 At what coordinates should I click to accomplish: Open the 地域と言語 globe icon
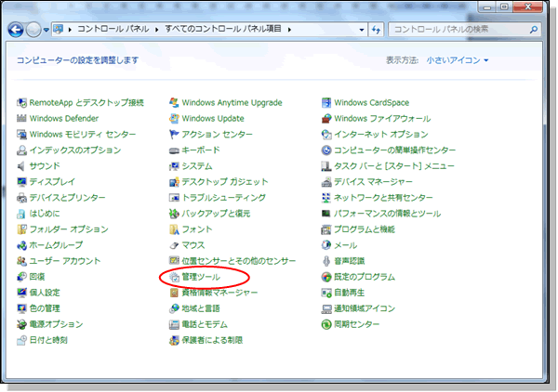coord(174,308)
